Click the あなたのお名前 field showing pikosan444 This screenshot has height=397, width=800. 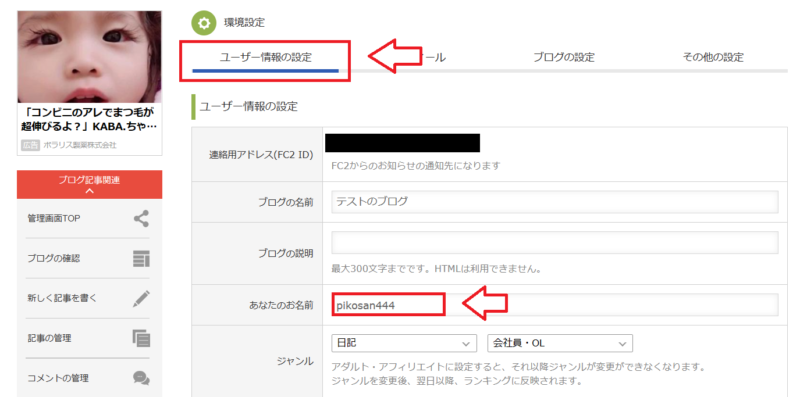pyautogui.click(x=555, y=305)
